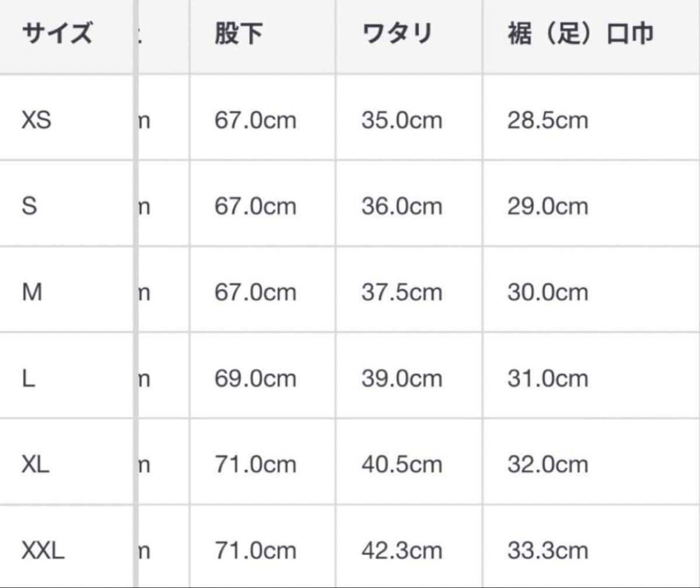Click the 35.0cm ワタリ value
Screen dimensions: 700x588
pos(402,121)
